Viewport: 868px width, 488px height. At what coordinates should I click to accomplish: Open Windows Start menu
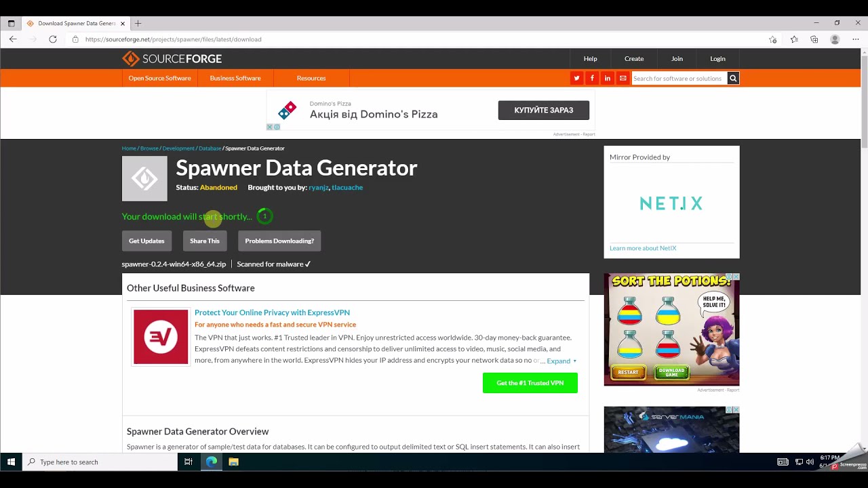click(11, 462)
